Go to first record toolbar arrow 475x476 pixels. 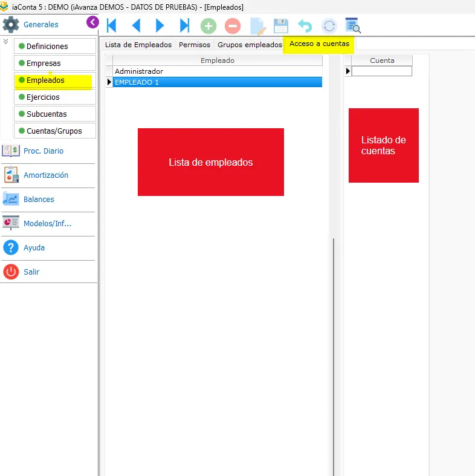112,25
